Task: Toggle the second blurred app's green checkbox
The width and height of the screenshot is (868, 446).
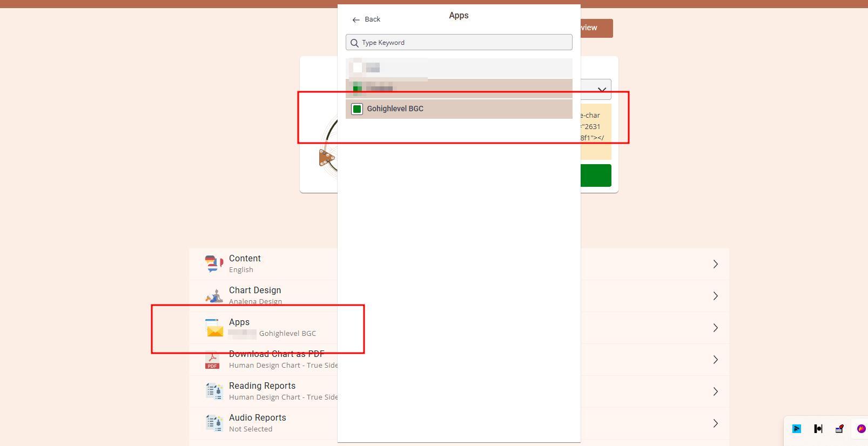Action: pyautogui.click(x=357, y=89)
